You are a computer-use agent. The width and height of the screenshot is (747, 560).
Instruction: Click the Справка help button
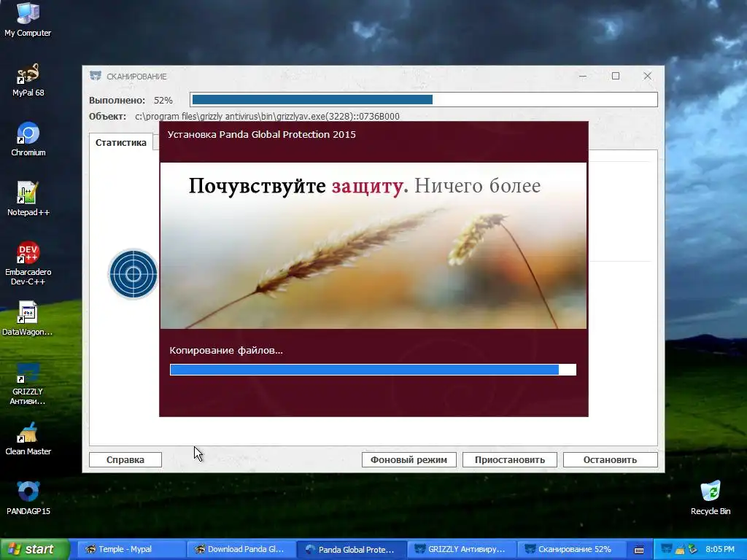[125, 459]
